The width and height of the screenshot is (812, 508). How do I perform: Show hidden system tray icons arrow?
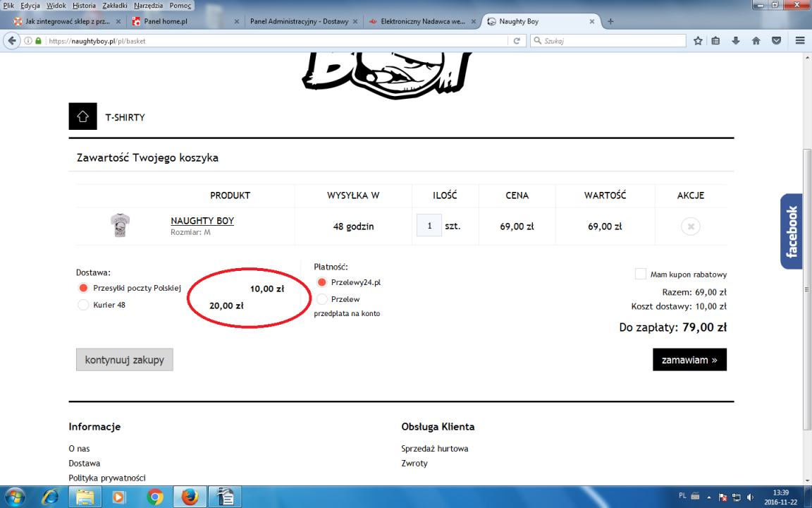709,497
